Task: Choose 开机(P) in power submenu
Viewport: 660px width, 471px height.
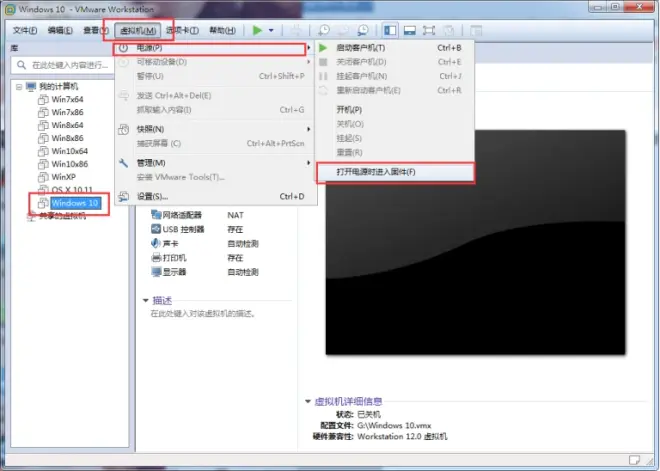Action: point(394,110)
